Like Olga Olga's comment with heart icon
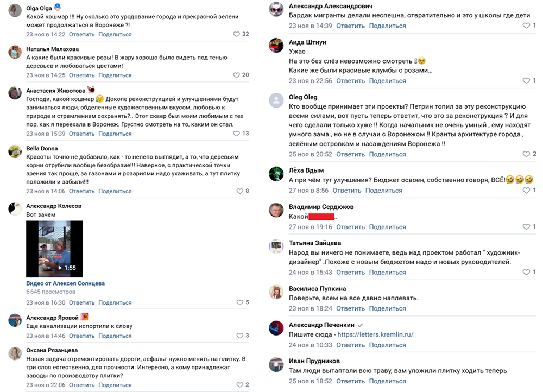543x392 pixels. [x=236, y=34]
